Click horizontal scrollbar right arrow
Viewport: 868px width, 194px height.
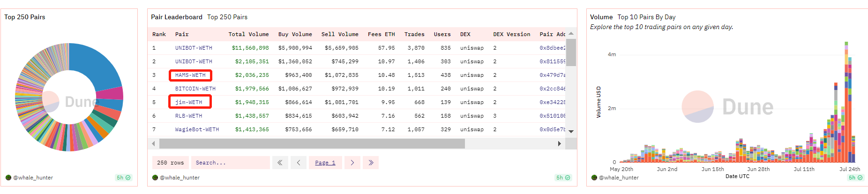click(559, 143)
